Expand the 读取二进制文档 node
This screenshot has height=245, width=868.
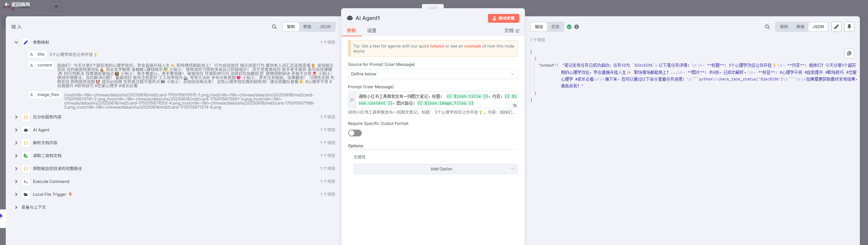pyautogui.click(x=16, y=156)
